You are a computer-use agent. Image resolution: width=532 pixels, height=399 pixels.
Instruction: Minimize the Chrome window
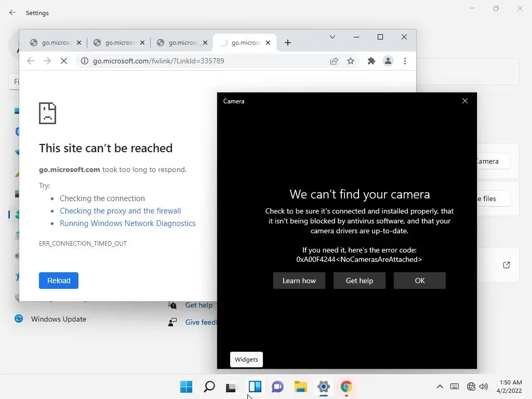pos(356,37)
